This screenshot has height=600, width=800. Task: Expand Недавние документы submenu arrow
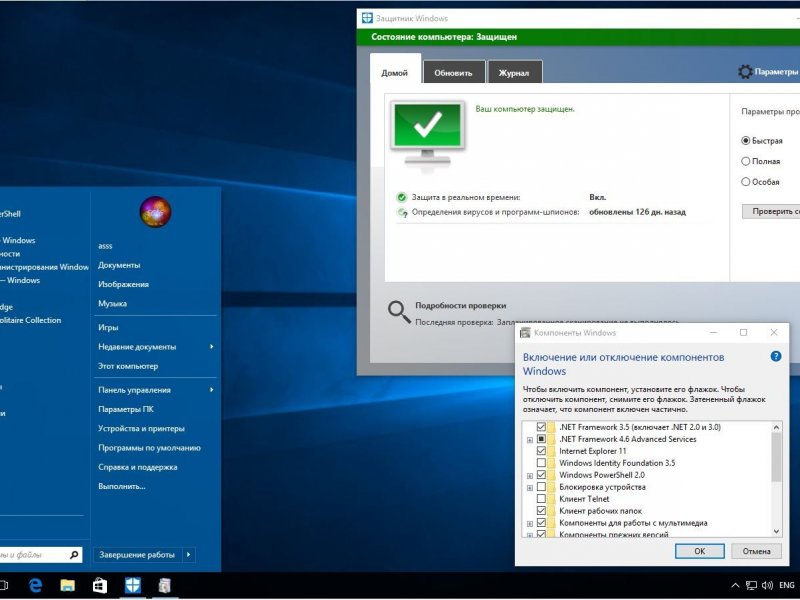pos(211,346)
